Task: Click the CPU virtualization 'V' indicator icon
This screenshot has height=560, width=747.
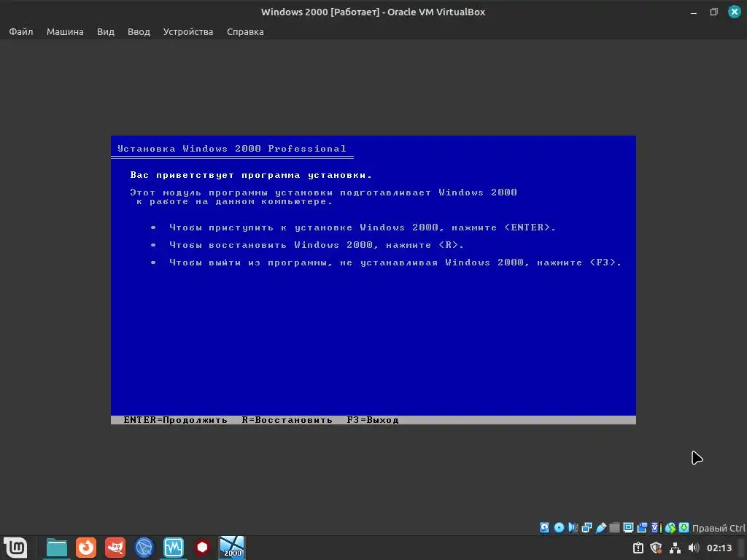Action: click(656, 528)
